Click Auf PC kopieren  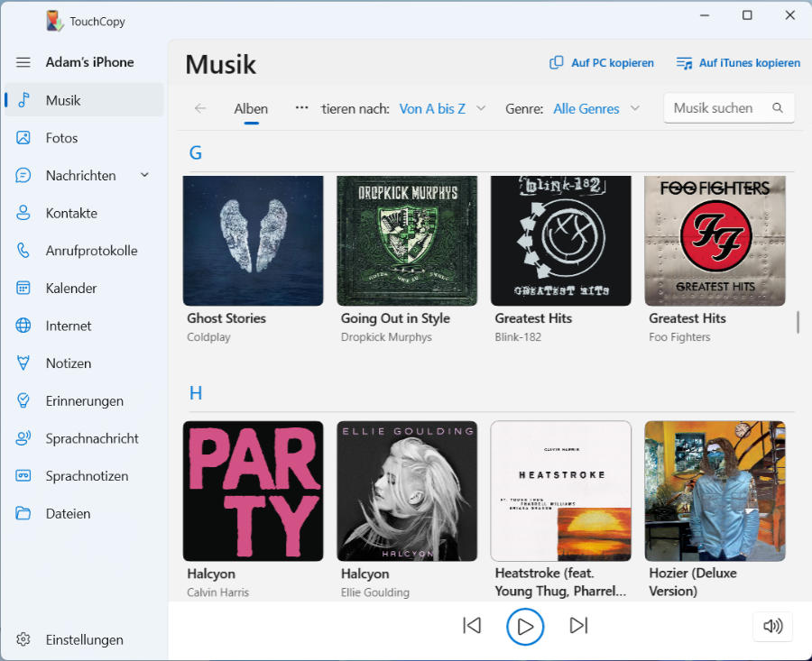click(x=602, y=62)
